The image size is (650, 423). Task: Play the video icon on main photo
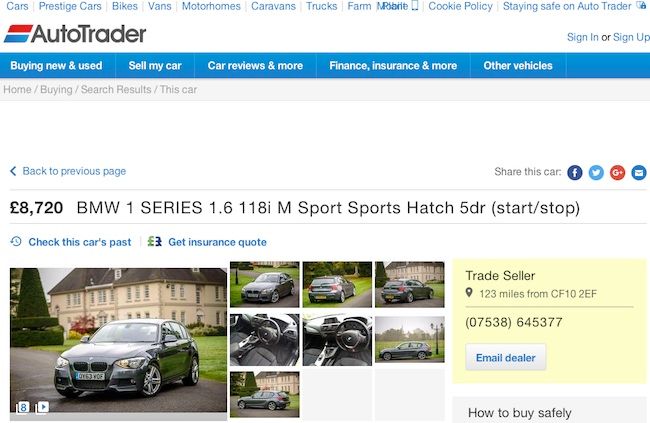42,407
